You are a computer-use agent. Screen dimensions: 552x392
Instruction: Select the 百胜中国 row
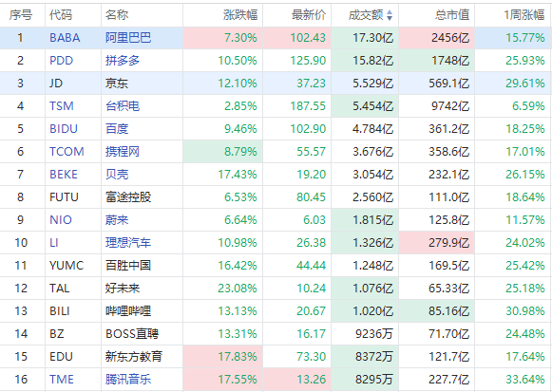(276, 266)
